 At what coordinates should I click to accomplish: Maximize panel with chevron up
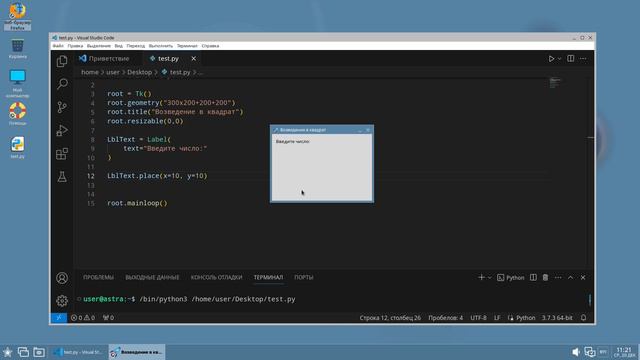tap(571, 278)
